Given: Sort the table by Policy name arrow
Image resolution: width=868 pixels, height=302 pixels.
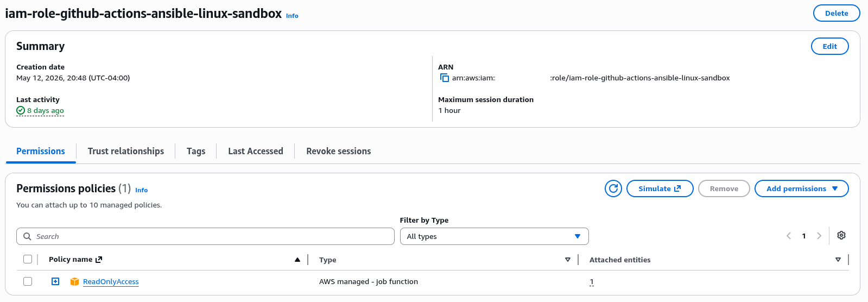Looking at the screenshot, I should (297, 260).
